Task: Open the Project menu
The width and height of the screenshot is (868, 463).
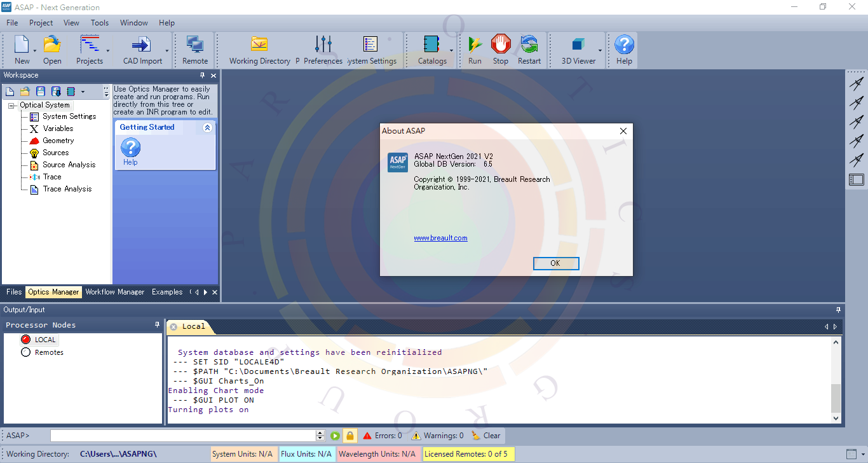Action: [41, 23]
